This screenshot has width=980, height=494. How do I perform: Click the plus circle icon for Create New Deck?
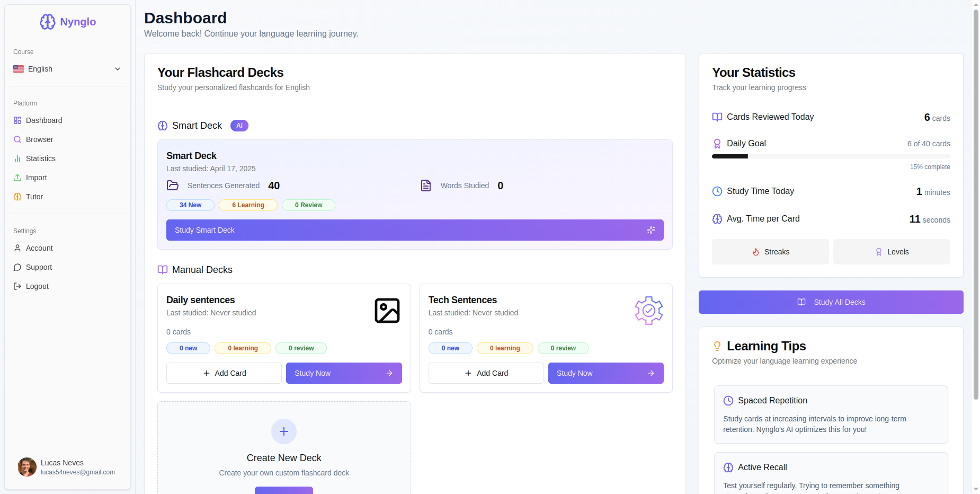click(x=284, y=431)
